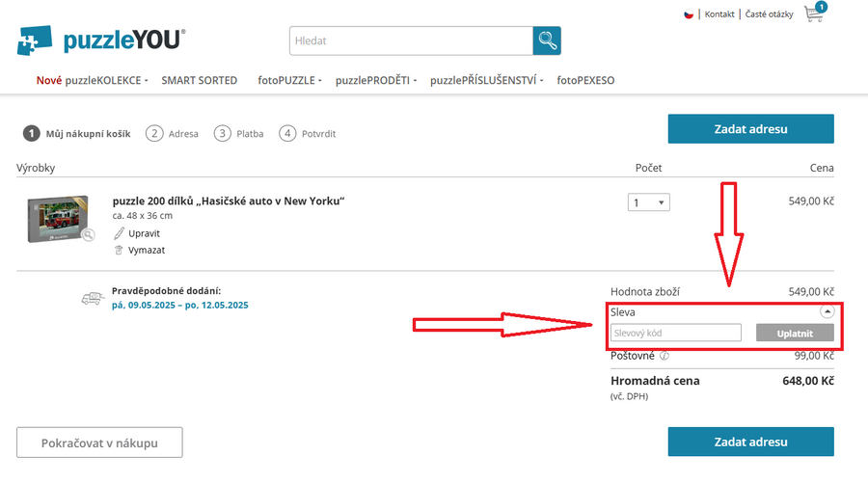Click the Hasičské auto puzzle thumbnail

click(58, 218)
